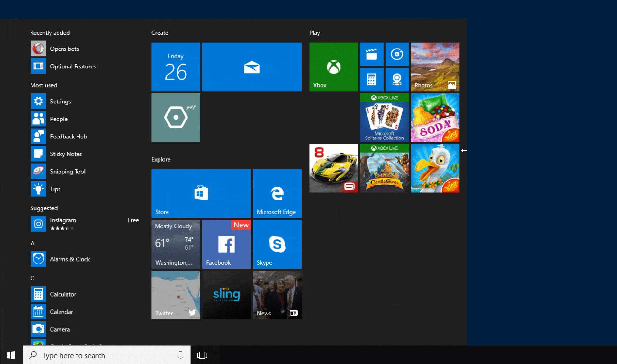617x364 pixels.
Task: Open the Microsoft Solitaire Collection tile
Action: tap(384, 117)
